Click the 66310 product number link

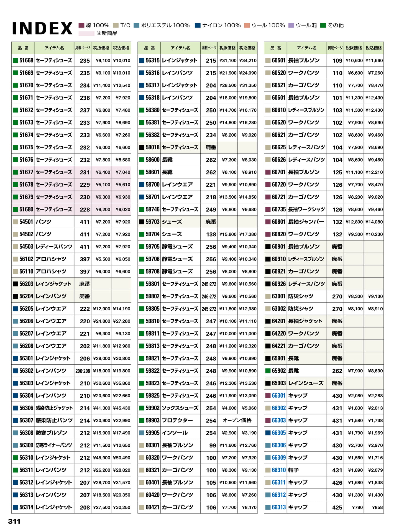pyautogui.click(x=278, y=470)
